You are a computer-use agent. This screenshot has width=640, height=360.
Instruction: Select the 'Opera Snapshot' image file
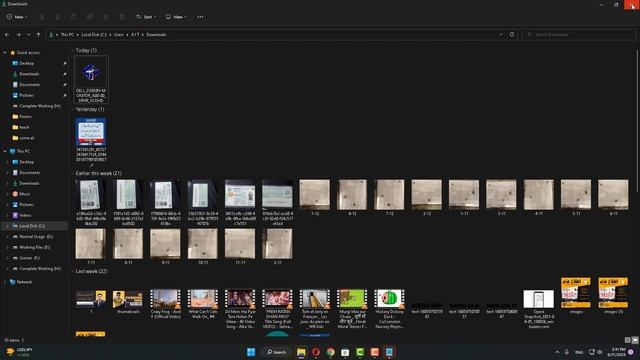tap(539, 309)
